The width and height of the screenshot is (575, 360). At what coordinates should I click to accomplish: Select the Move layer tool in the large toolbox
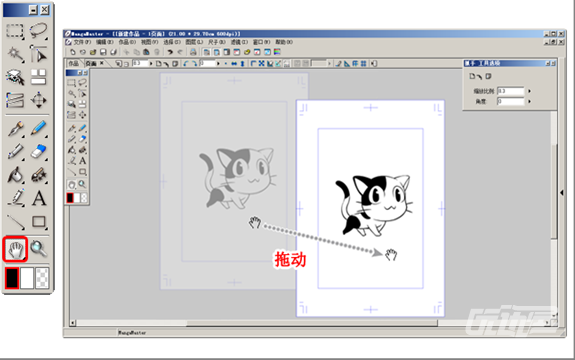(39, 100)
